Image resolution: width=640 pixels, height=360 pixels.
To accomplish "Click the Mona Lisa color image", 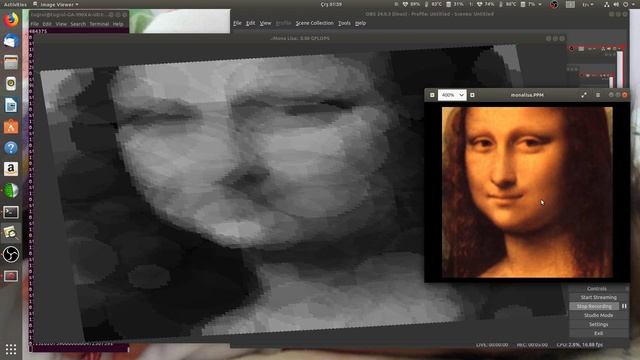I will 527,192.
